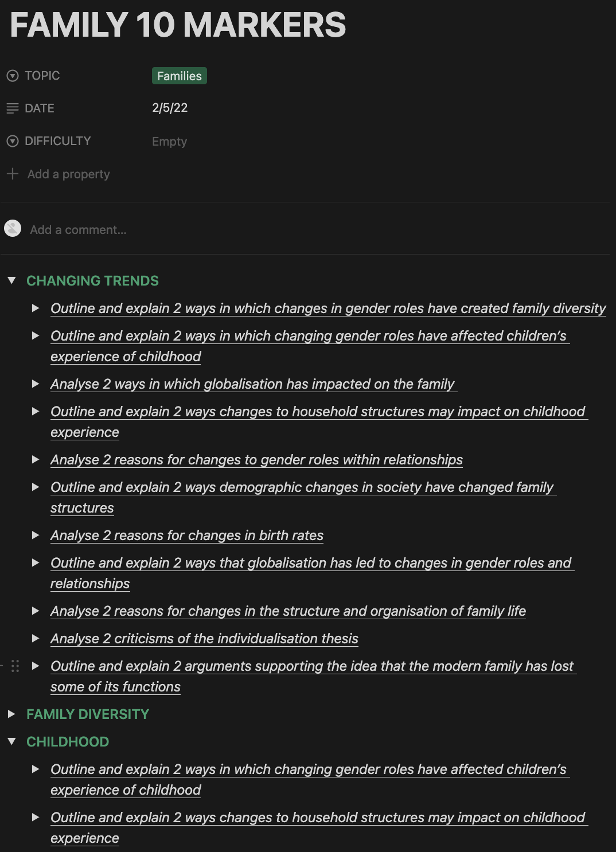
Task: Click the Families topic tag
Action: (x=180, y=76)
